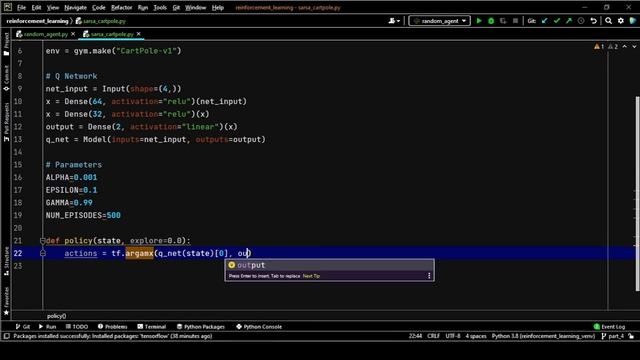The width and height of the screenshot is (640, 360).
Task: Open the user account icon dropdown
Action: (x=394, y=21)
